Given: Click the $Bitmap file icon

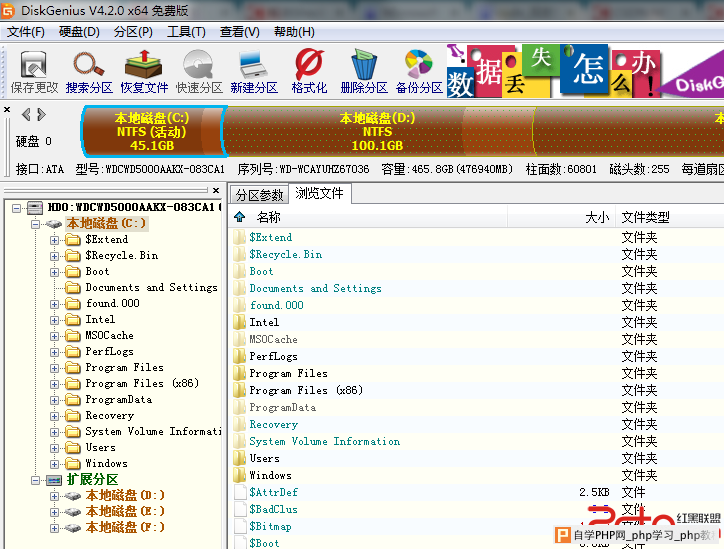Looking at the screenshot, I should 240,526.
